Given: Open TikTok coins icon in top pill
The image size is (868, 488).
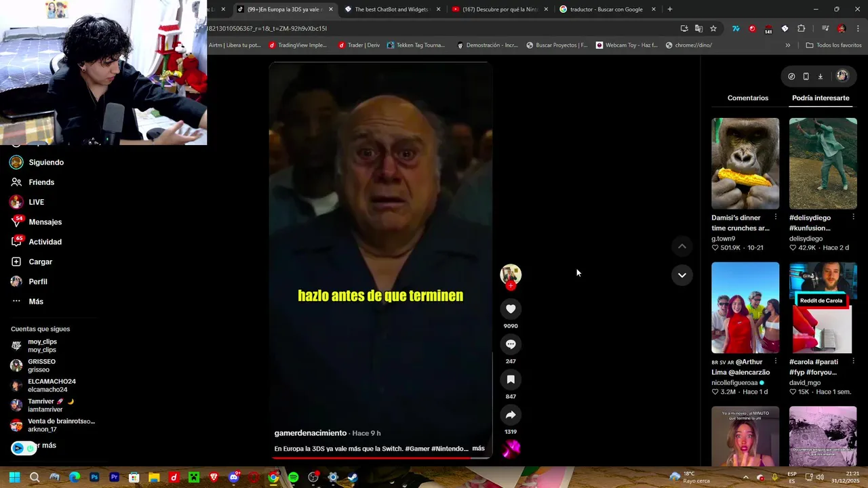Looking at the screenshot, I should [x=791, y=77].
